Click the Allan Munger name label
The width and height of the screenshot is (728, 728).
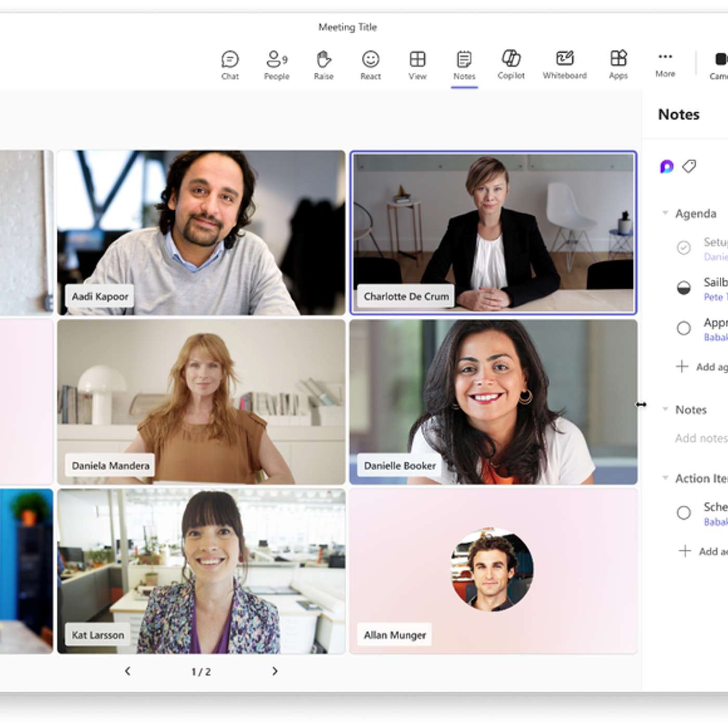tap(395, 635)
